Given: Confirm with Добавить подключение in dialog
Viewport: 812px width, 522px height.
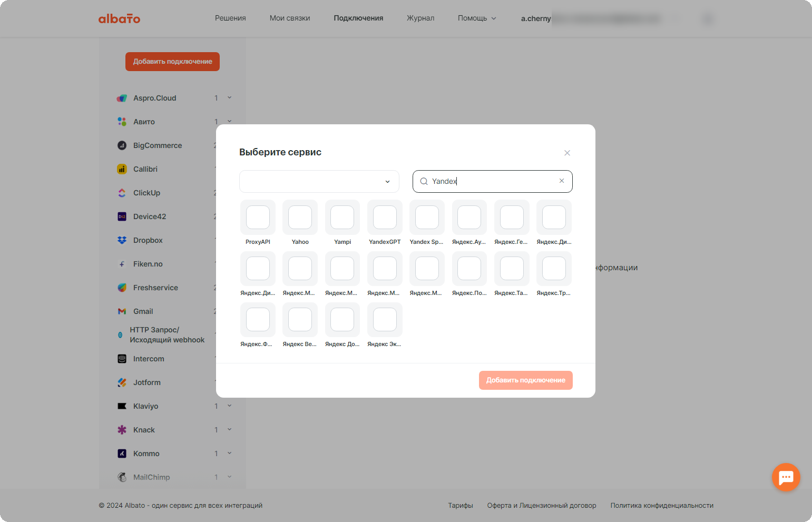Looking at the screenshot, I should (526, 380).
